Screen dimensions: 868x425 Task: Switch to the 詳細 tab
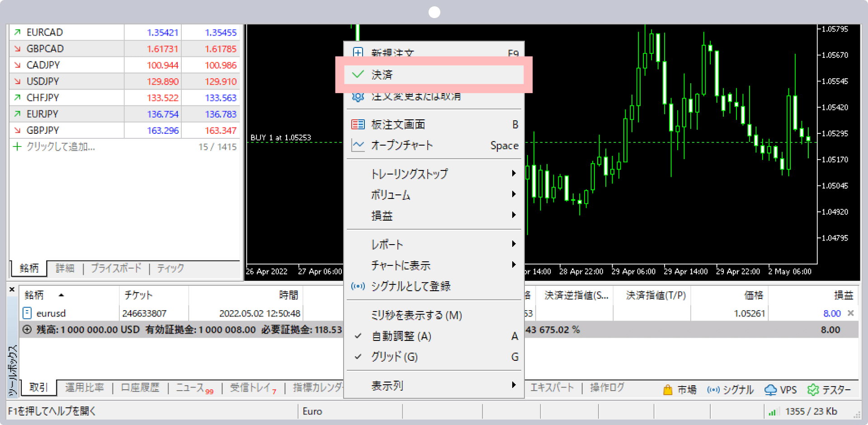click(x=65, y=268)
